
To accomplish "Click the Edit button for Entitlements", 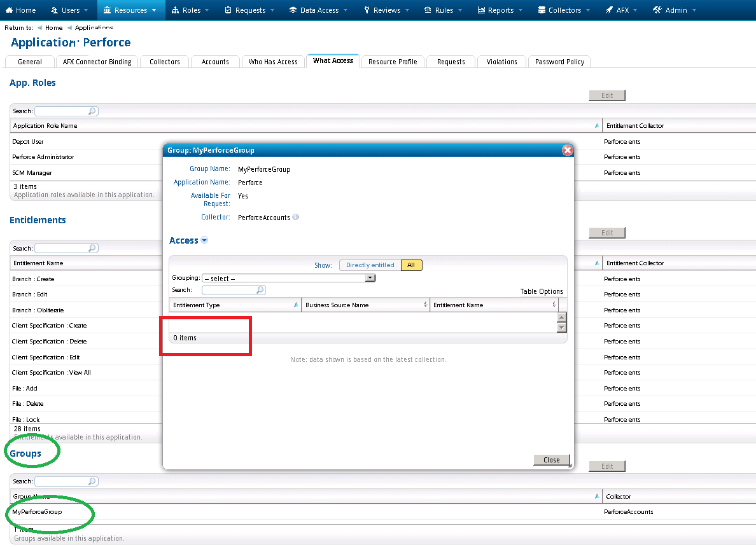I will pos(607,233).
